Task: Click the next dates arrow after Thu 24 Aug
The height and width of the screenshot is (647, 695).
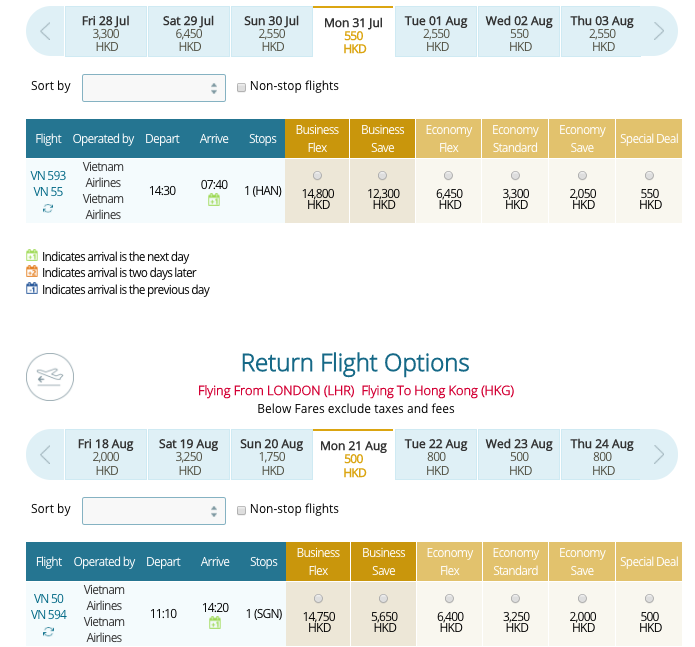Action: tap(659, 455)
